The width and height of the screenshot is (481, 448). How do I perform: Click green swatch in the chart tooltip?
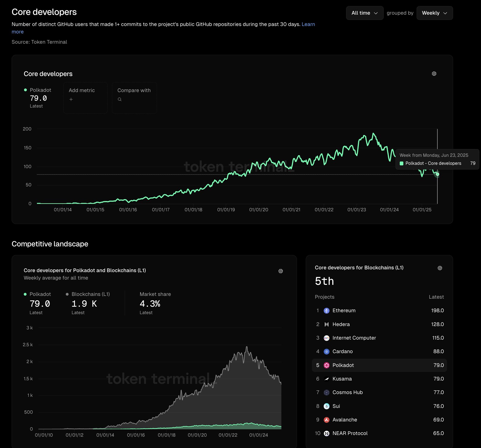pos(402,163)
